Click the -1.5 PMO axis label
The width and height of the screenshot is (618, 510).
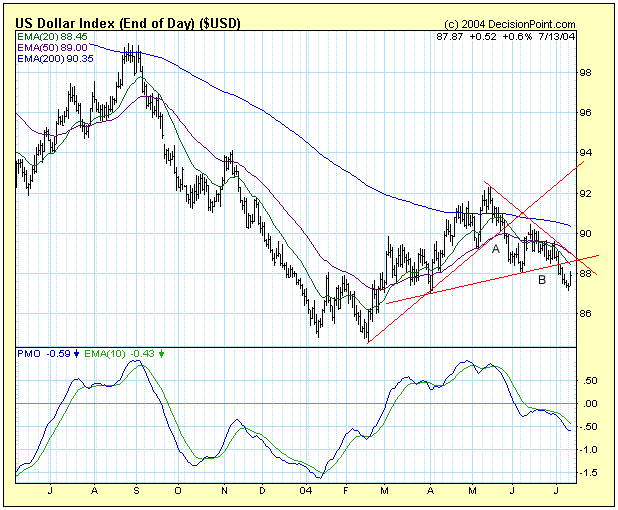point(590,473)
